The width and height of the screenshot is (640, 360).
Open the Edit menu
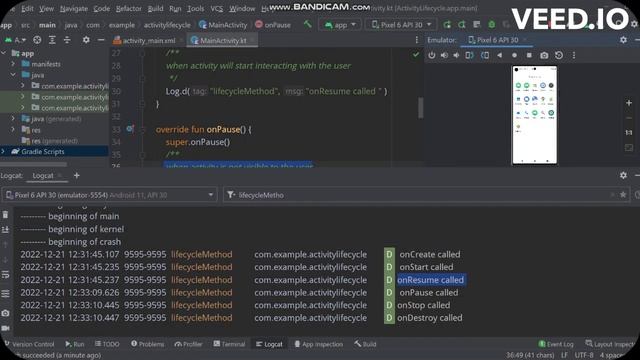tap(27, 9)
